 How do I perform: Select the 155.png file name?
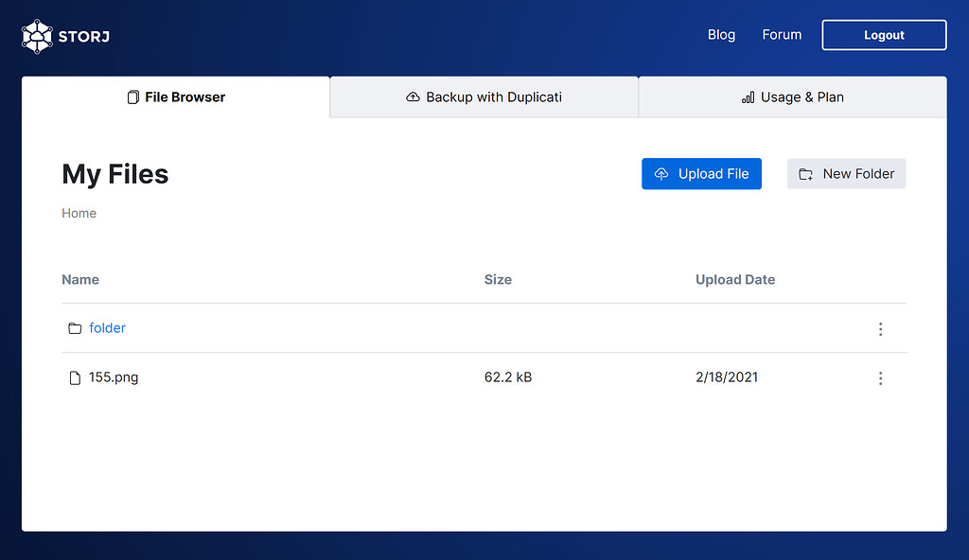(x=114, y=377)
